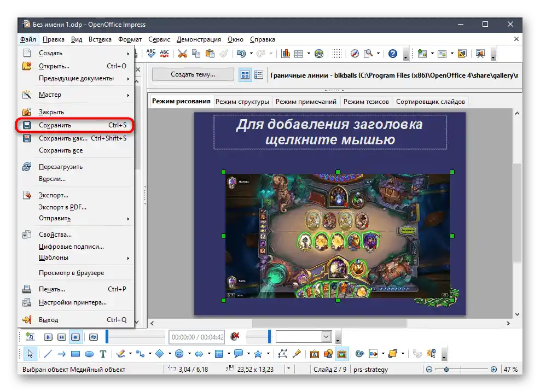Mute the media playback sound
The height and width of the screenshot is (392, 540).
coord(235,337)
